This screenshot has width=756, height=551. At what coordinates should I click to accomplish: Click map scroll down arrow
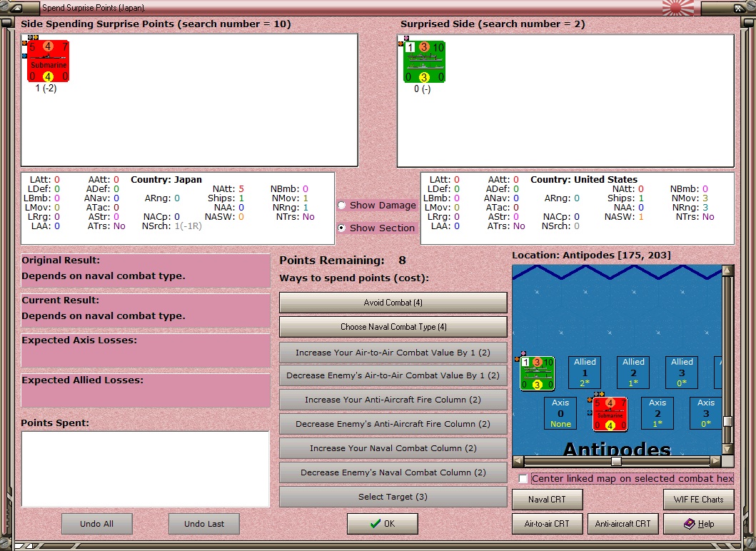727,449
